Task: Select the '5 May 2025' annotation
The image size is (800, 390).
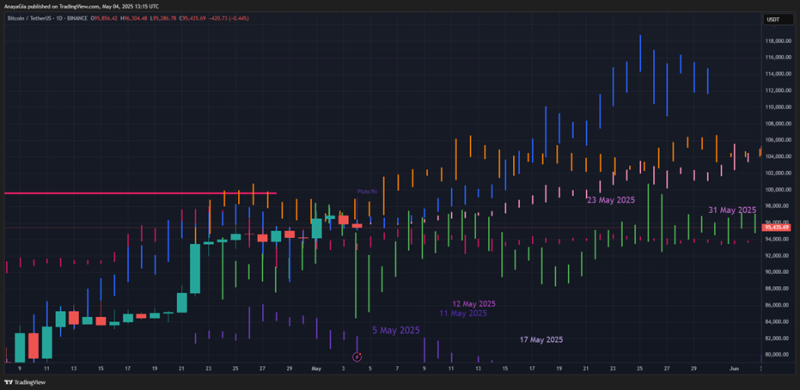Action: pos(396,330)
